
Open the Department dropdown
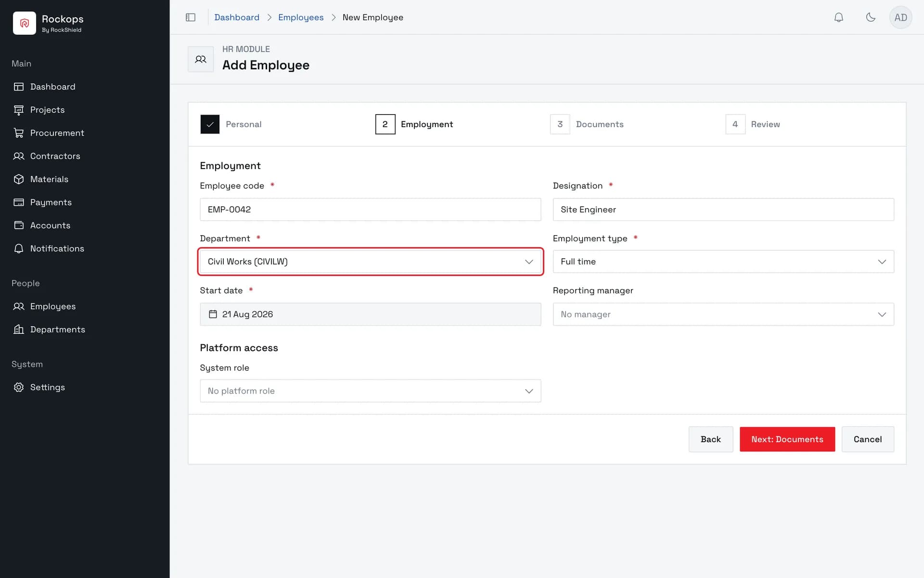tap(371, 262)
